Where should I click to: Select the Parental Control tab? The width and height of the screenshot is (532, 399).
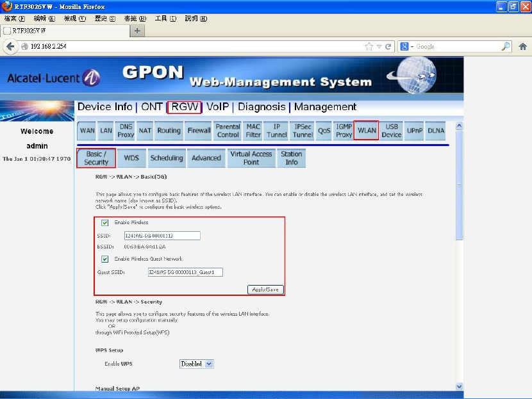click(228, 131)
